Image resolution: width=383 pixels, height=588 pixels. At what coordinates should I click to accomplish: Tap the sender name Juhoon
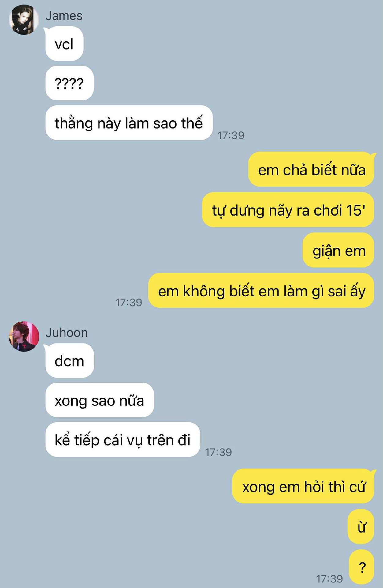click(x=67, y=333)
